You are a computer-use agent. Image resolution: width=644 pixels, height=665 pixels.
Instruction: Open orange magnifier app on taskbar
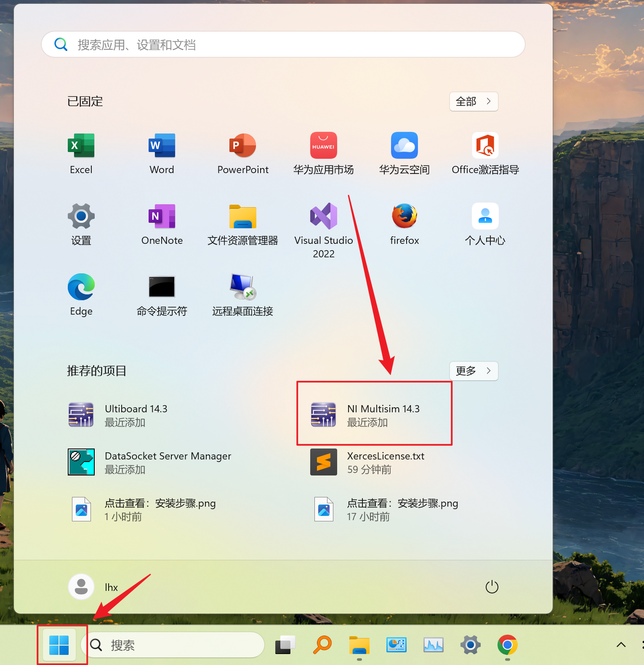pos(322,645)
